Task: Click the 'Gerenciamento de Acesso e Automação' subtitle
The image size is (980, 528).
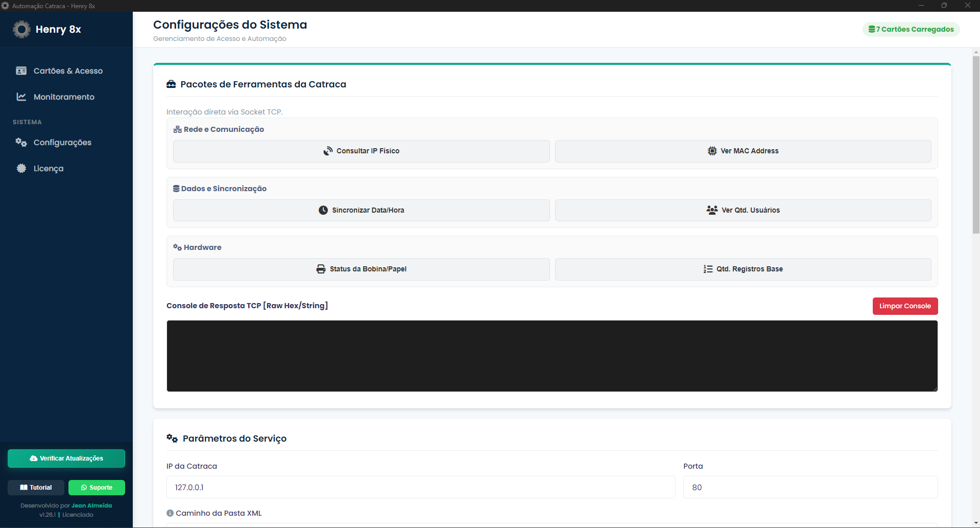Action: [220, 39]
